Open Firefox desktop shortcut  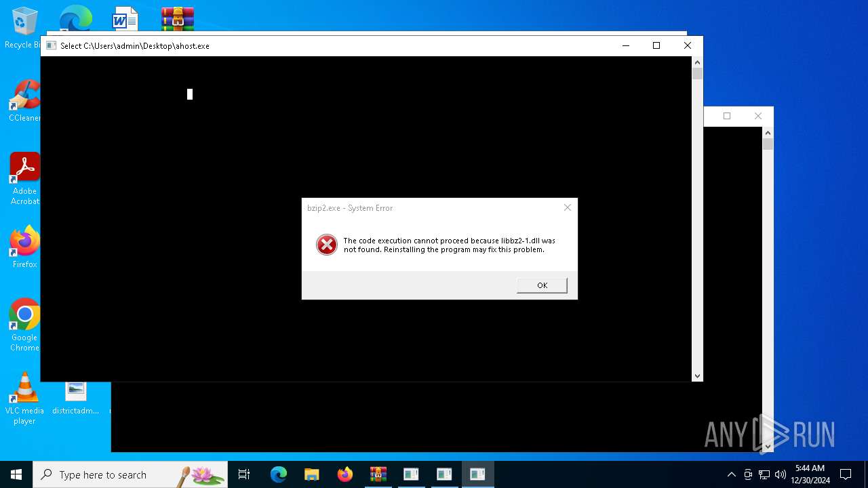click(24, 247)
